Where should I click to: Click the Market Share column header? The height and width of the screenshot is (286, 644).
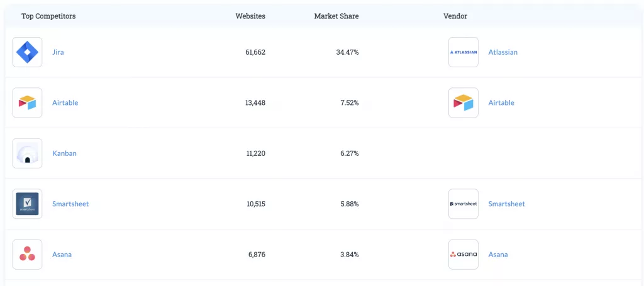(336, 16)
